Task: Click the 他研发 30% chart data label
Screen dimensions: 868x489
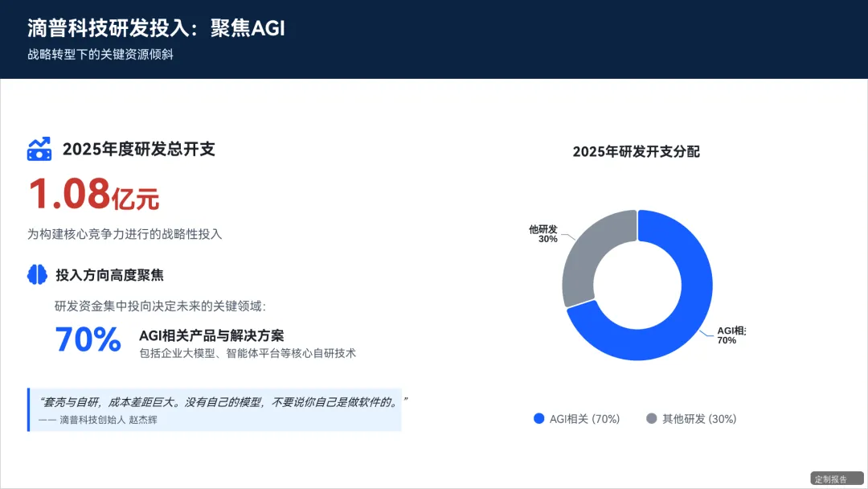Action: tap(543, 234)
